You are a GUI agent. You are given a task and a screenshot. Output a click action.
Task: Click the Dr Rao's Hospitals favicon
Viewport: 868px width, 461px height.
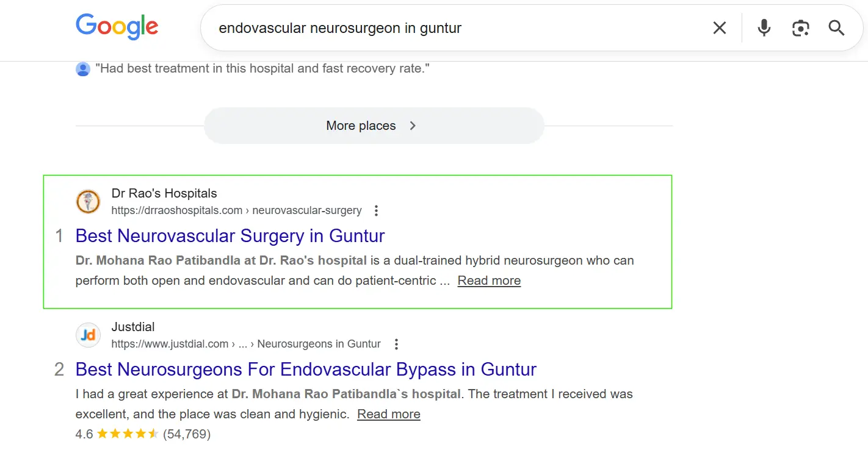click(88, 202)
